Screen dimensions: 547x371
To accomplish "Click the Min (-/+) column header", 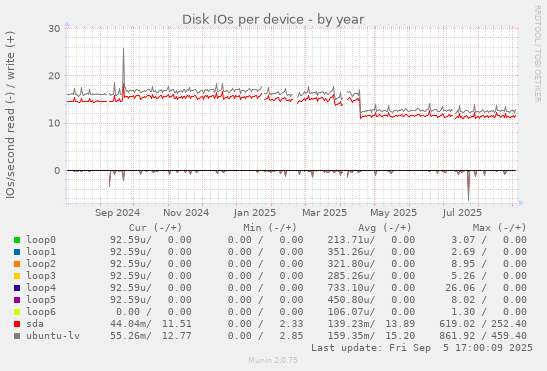I will [x=270, y=228].
